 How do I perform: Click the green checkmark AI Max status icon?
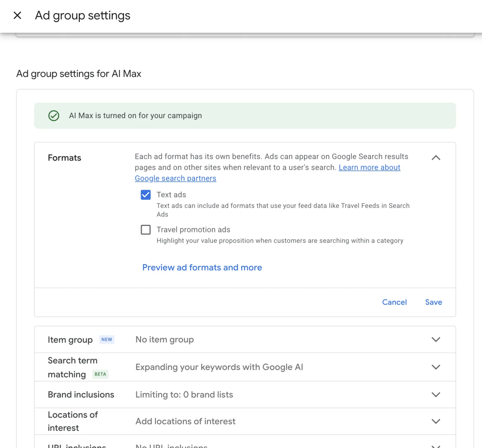click(x=54, y=116)
